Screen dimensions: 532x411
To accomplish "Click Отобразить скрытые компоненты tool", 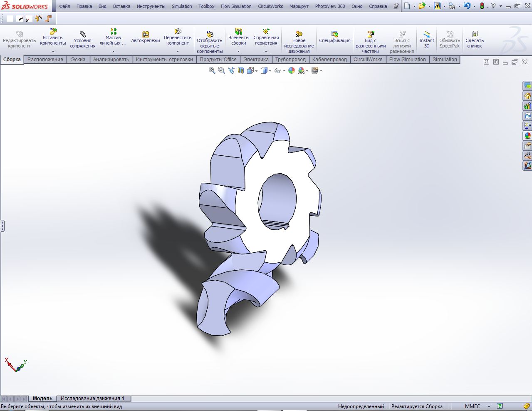I will 210,42.
